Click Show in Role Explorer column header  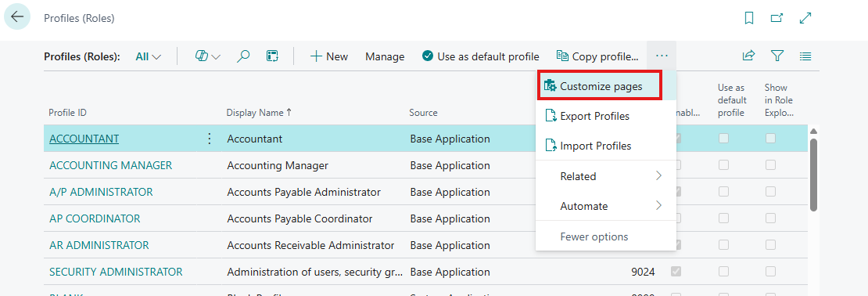[779, 100]
